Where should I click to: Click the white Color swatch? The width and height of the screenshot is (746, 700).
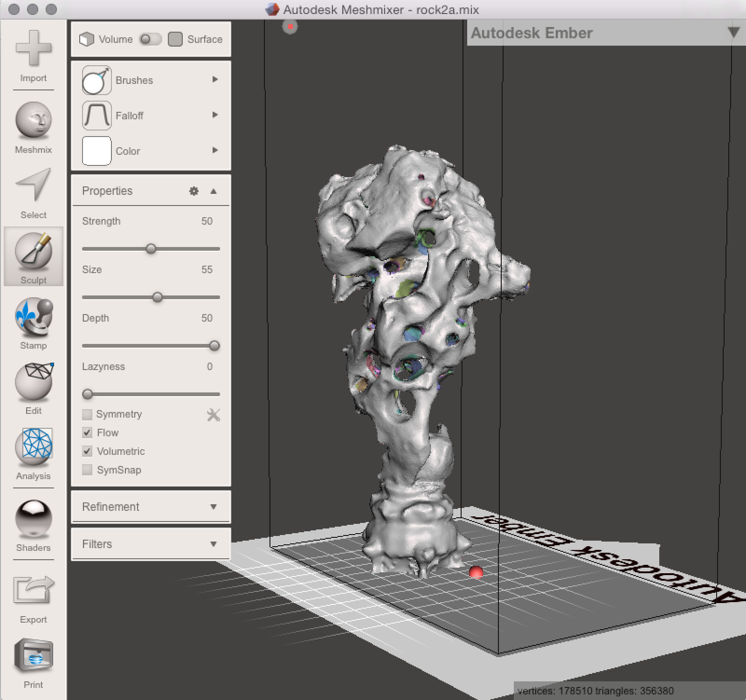coord(97,151)
